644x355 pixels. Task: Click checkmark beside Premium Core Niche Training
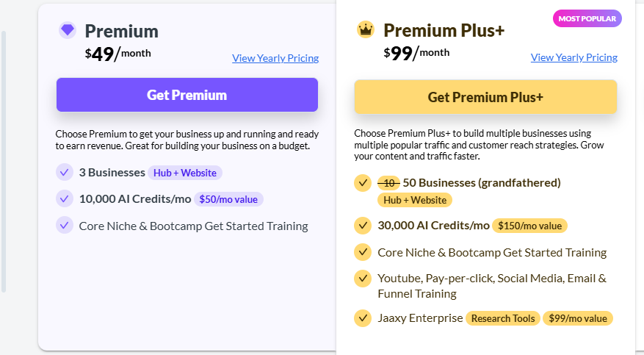point(65,226)
